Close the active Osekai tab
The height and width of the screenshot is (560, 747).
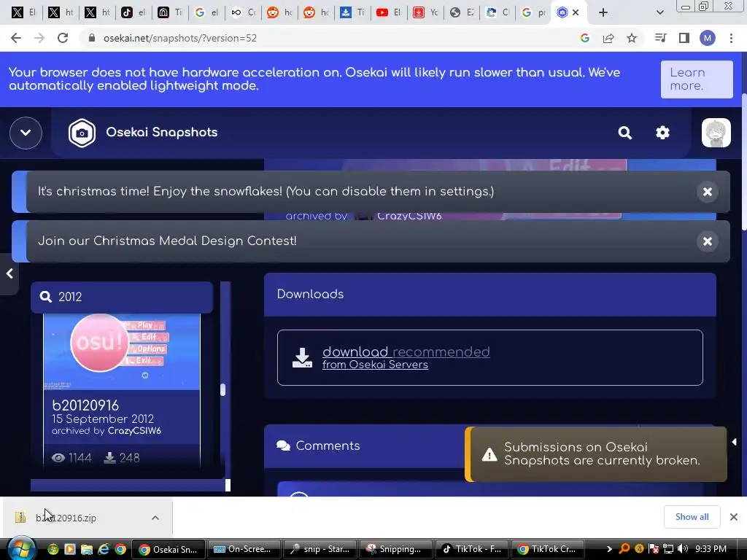point(576,13)
